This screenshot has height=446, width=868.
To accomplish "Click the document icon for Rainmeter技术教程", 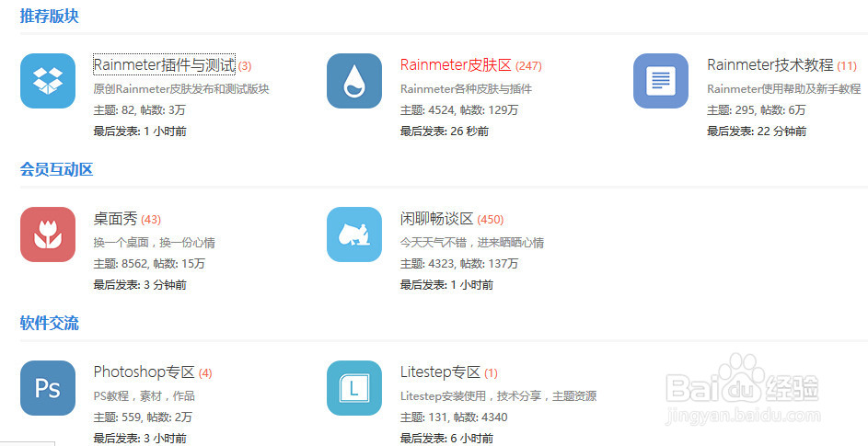I will click(x=661, y=81).
